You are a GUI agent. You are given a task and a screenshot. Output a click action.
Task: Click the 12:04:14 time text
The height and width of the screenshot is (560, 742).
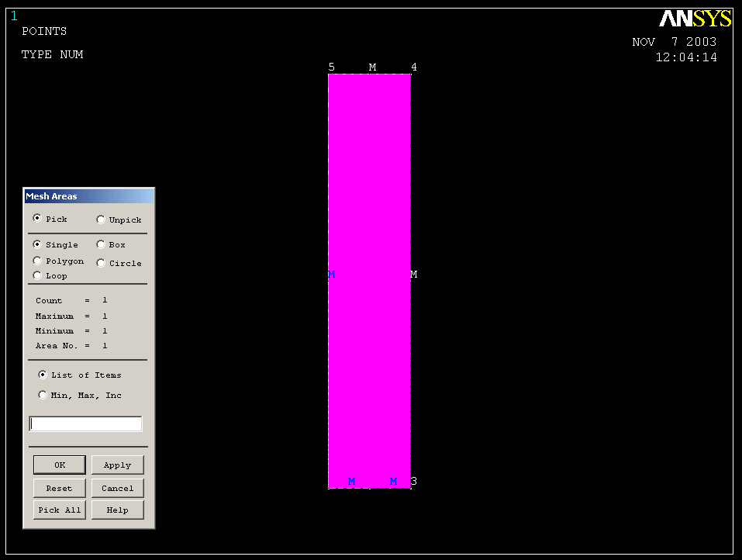pyautogui.click(x=686, y=57)
